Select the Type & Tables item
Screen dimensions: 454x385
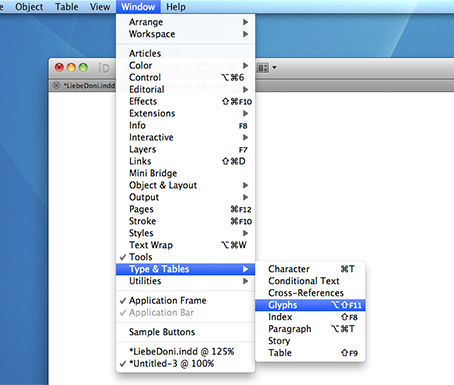click(185, 269)
